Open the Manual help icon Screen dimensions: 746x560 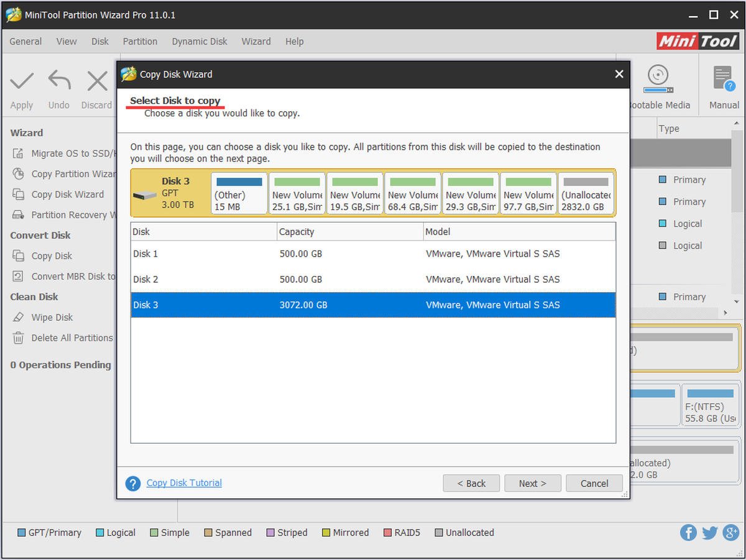click(724, 80)
